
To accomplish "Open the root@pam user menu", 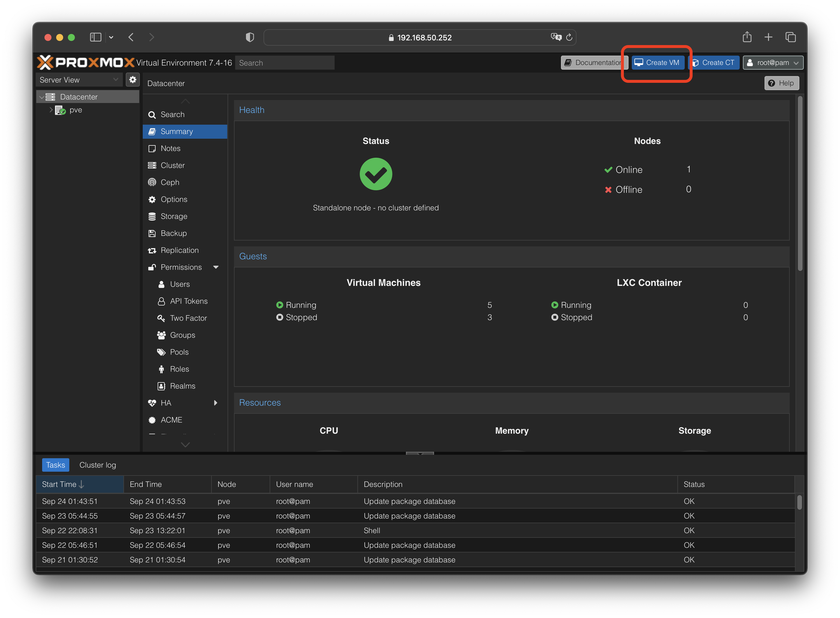I will tap(773, 63).
